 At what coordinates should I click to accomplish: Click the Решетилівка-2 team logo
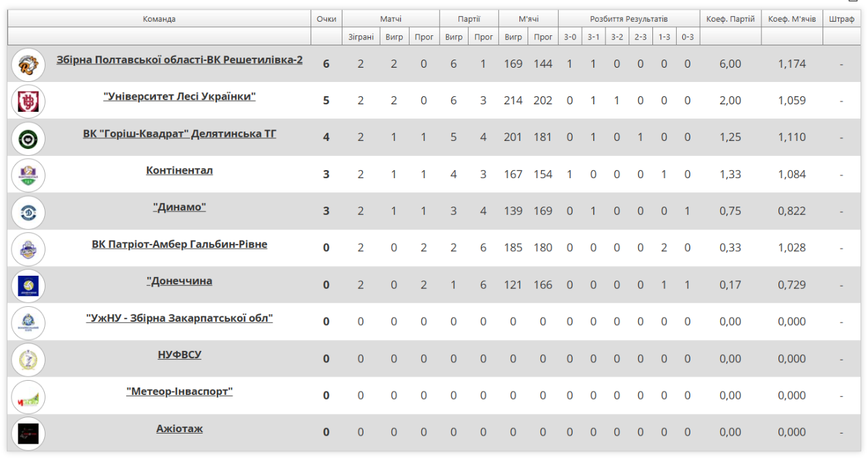(x=28, y=64)
